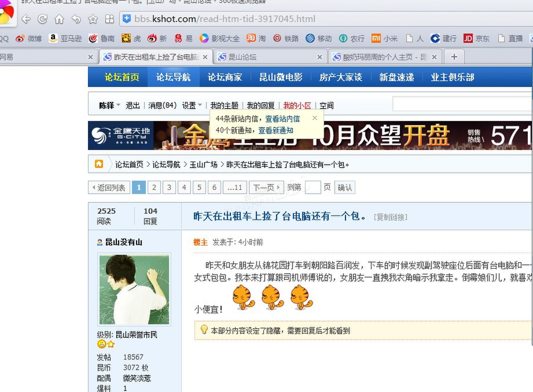Click 查看站内信 in popup
This screenshot has width=533, height=392.
[x=282, y=119]
